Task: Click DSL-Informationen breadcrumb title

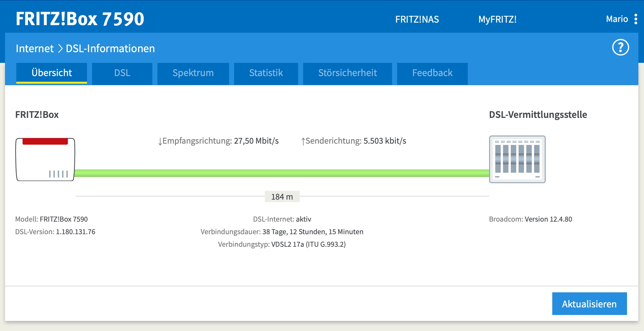Action: click(x=110, y=48)
